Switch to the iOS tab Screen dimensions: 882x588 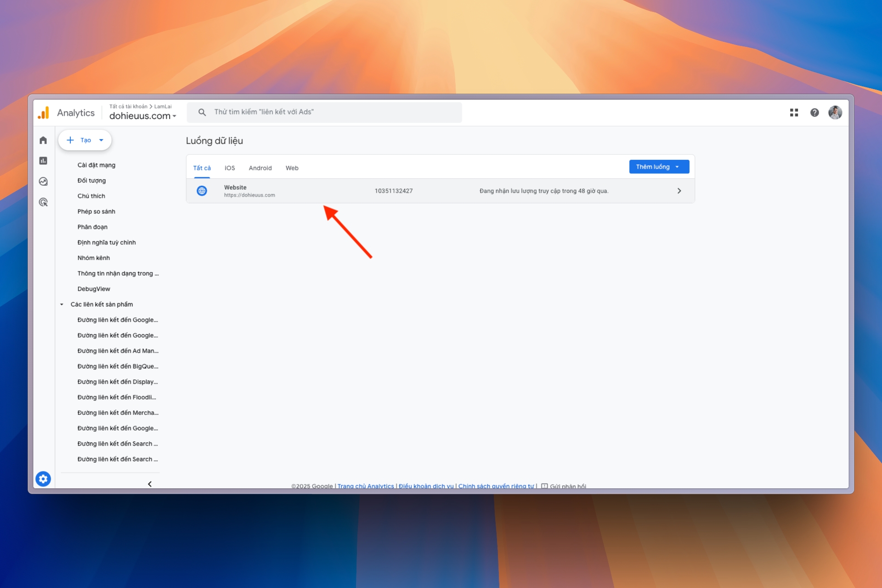pyautogui.click(x=230, y=168)
